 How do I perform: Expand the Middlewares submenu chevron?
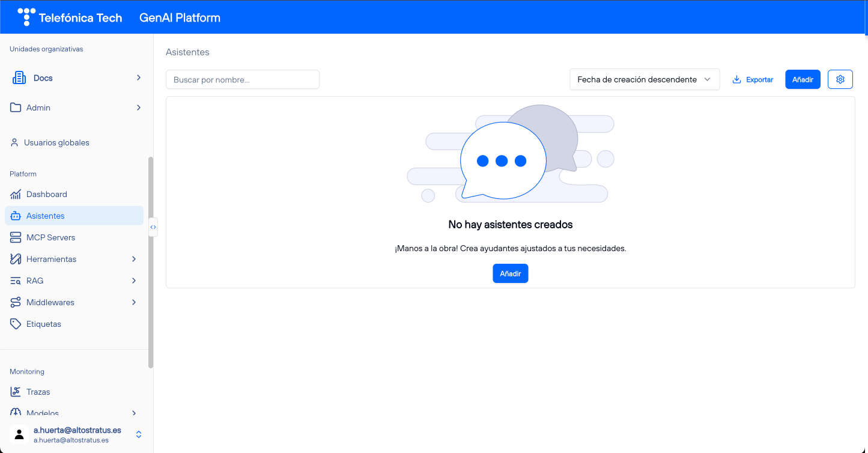tap(134, 303)
